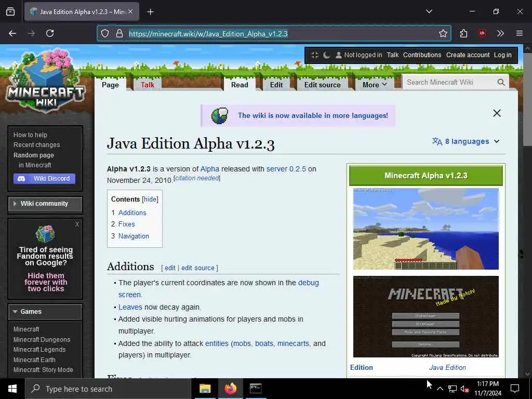This screenshot has width=532, height=399.
Task: Open the Edit tab
Action: point(276,85)
